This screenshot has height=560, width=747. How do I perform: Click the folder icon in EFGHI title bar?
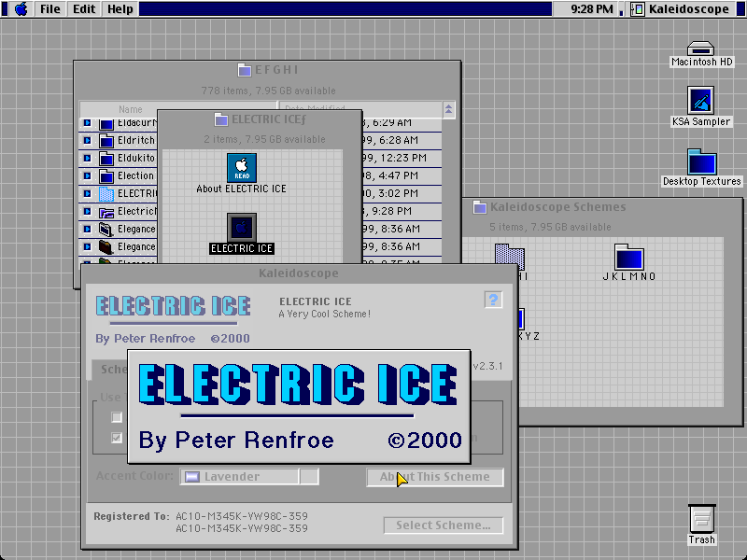pyautogui.click(x=245, y=70)
